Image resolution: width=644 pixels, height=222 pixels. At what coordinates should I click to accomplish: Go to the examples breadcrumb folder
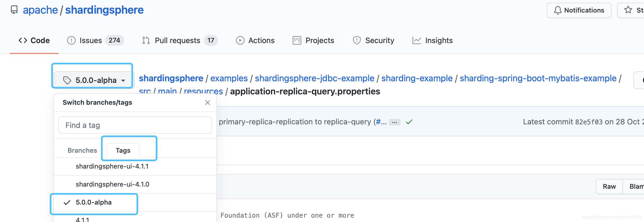coord(229,78)
